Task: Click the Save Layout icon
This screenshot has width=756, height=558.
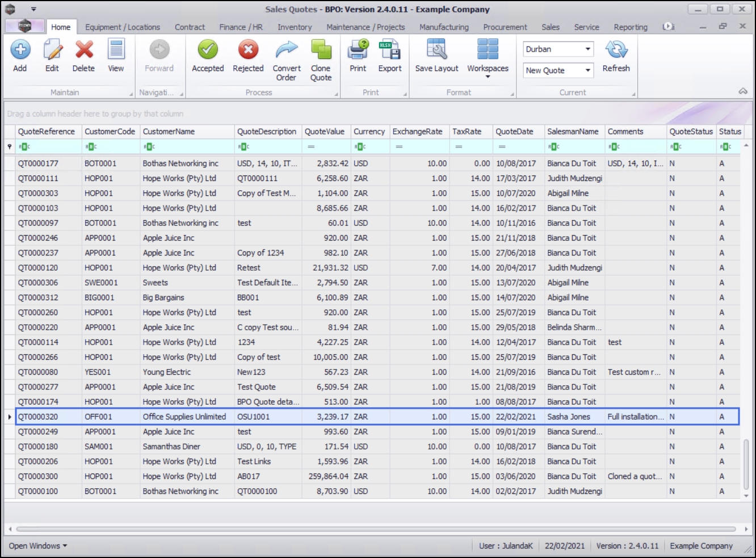Action: pyautogui.click(x=436, y=50)
